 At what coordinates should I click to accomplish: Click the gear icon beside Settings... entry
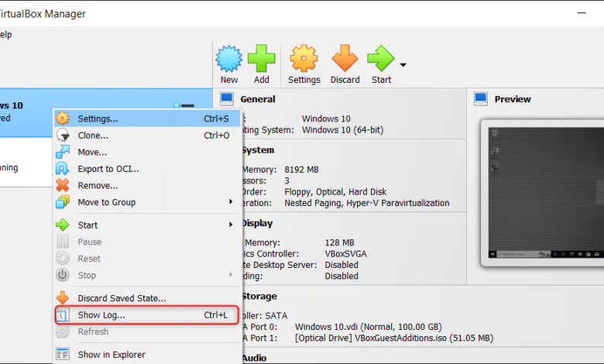(x=63, y=118)
